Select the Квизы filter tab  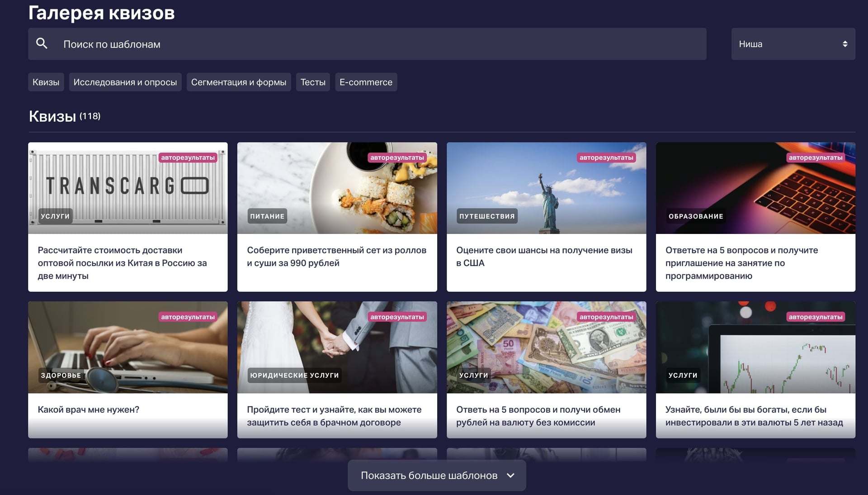[x=46, y=82]
